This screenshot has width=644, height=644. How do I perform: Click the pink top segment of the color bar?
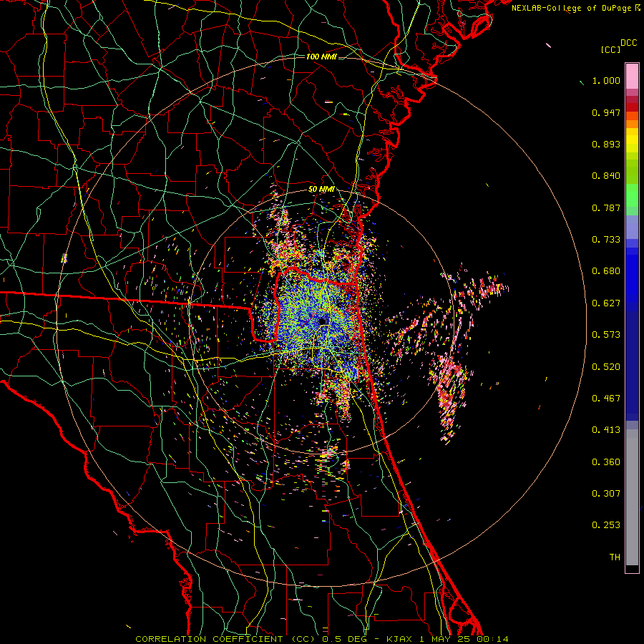[632, 77]
